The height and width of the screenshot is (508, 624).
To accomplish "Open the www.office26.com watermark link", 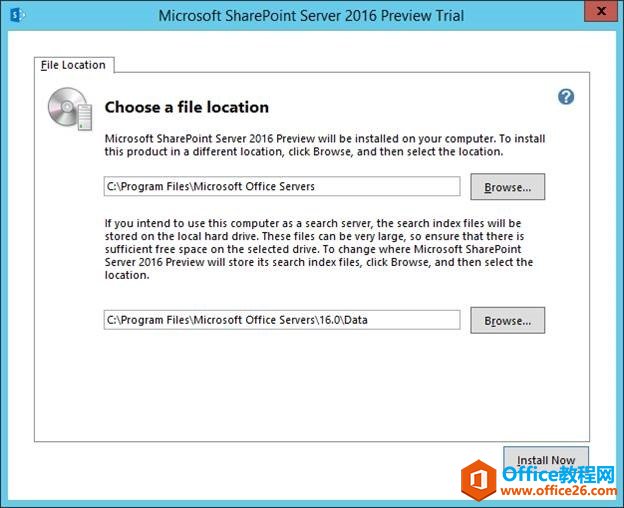I will 558,490.
